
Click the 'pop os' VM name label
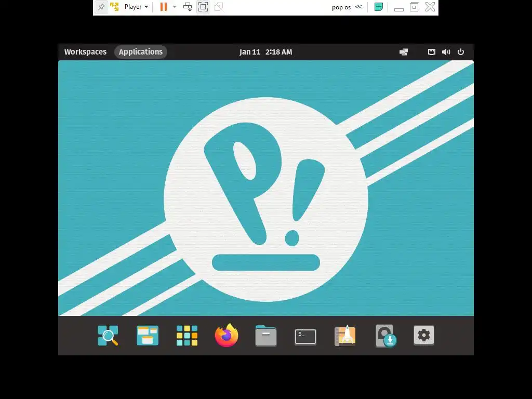[341, 7]
